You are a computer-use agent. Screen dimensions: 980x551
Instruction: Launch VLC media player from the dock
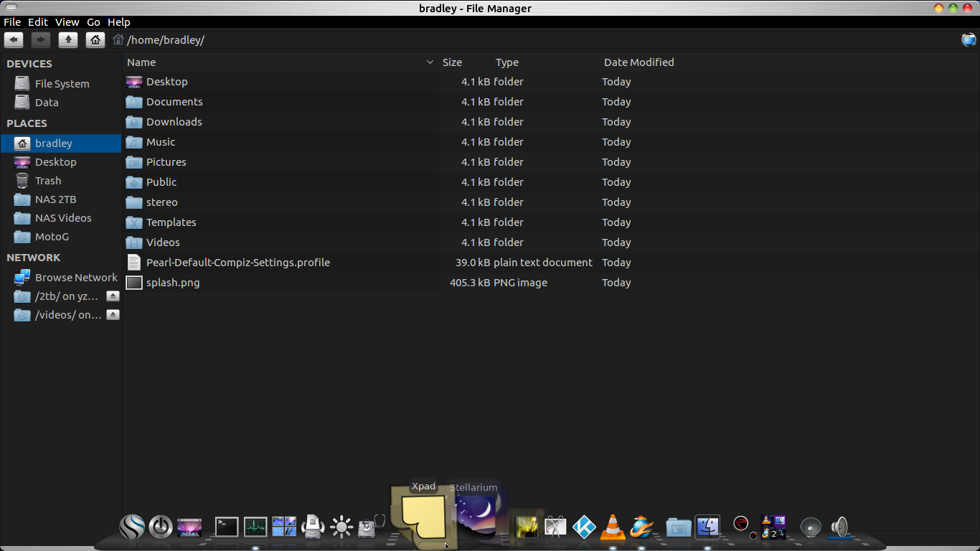(612, 527)
